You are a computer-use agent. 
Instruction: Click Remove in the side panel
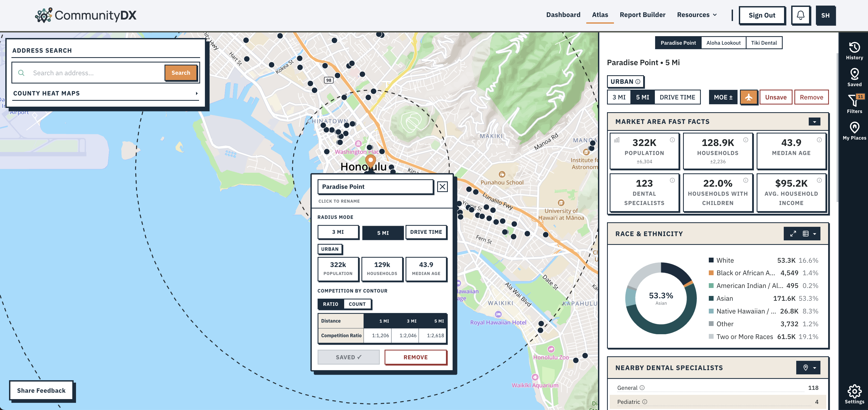(811, 97)
